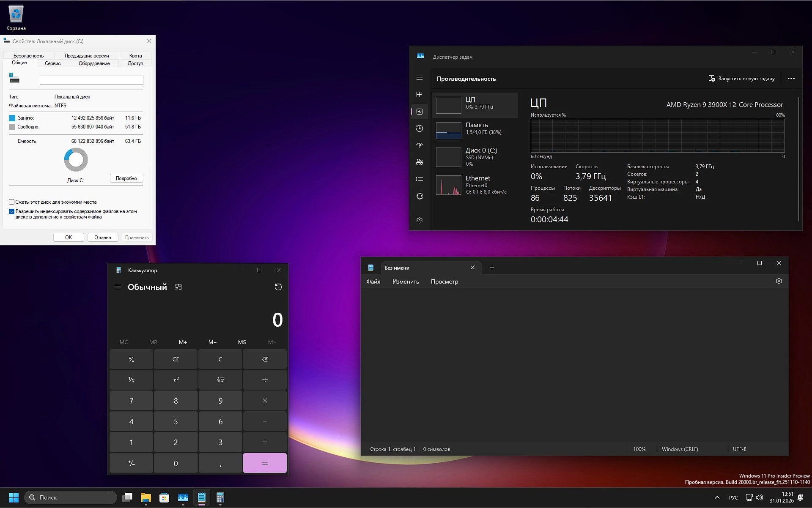Open Task Manager more options ellipsis
This screenshot has height=508, width=812.
[791, 79]
